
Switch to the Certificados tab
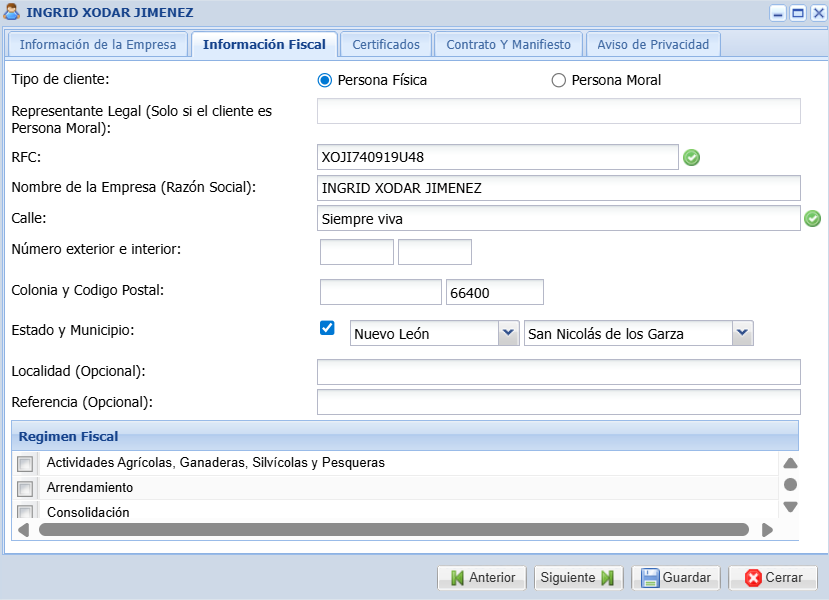pyautogui.click(x=386, y=44)
